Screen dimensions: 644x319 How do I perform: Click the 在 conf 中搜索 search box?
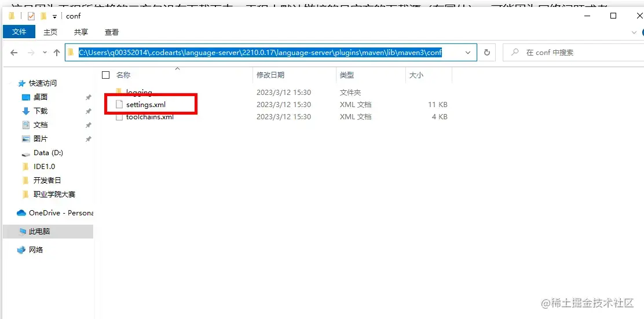coord(574,53)
